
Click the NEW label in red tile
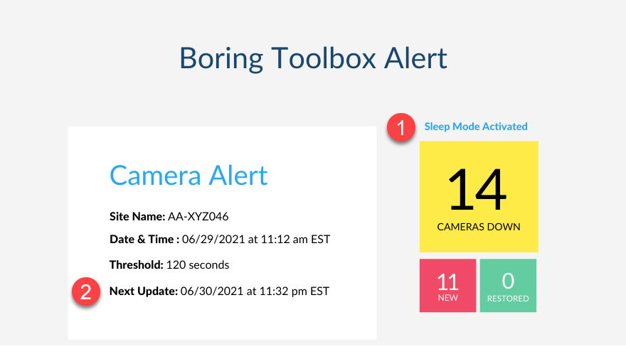[447, 298]
